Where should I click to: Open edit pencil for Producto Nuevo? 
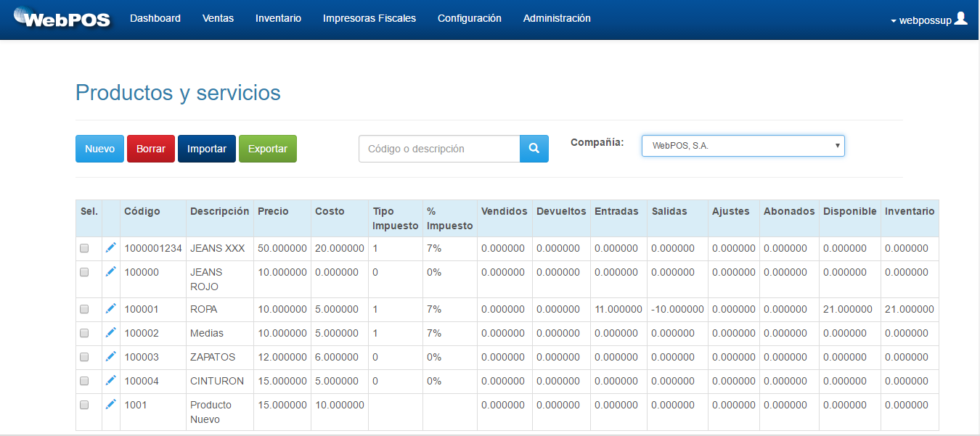click(x=110, y=404)
